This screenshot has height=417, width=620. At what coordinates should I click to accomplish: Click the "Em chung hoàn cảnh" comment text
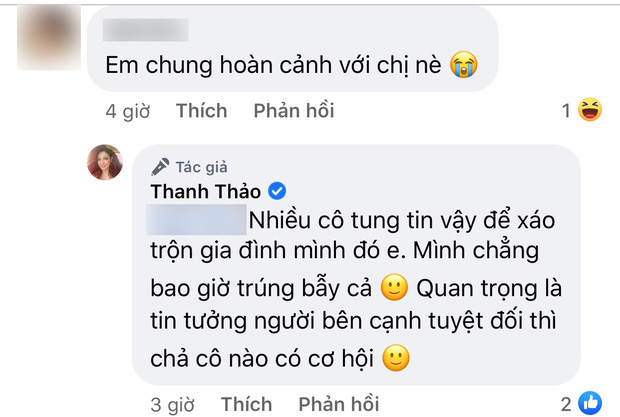click(274, 65)
